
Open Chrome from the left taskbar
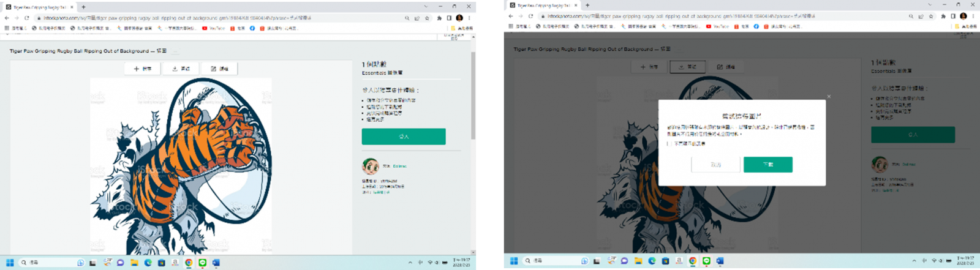click(189, 263)
